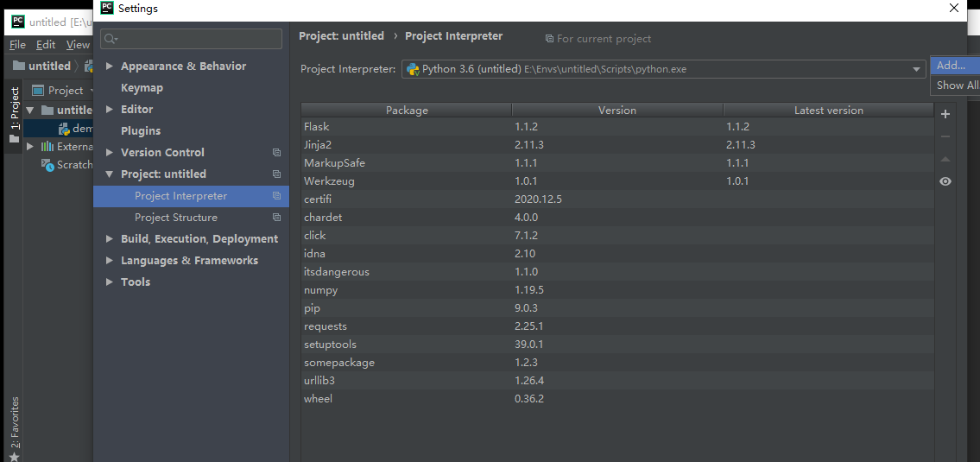
Task: Click the install package plus icon
Action: click(945, 114)
